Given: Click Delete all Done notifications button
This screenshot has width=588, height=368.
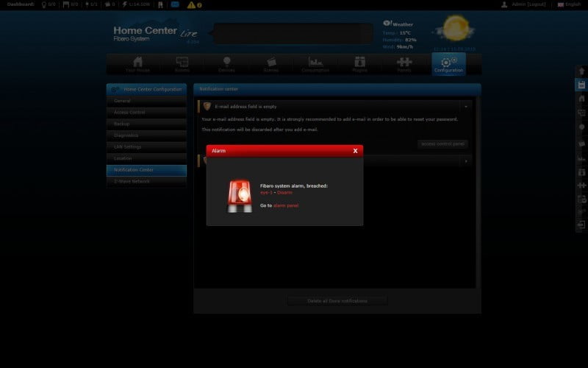Looking at the screenshot, I should [x=337, y=300].
